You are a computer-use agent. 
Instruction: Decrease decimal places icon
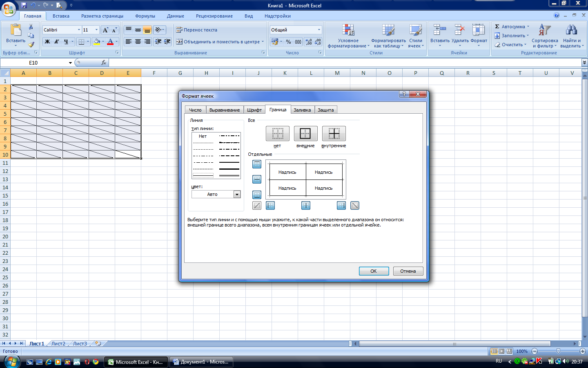point(318,42)
